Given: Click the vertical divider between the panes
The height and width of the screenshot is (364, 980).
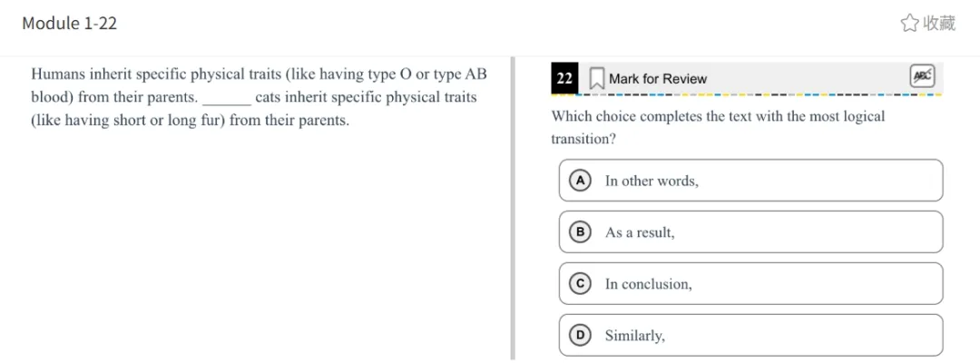Looking at the screenshot, I should tap(513, 209).
